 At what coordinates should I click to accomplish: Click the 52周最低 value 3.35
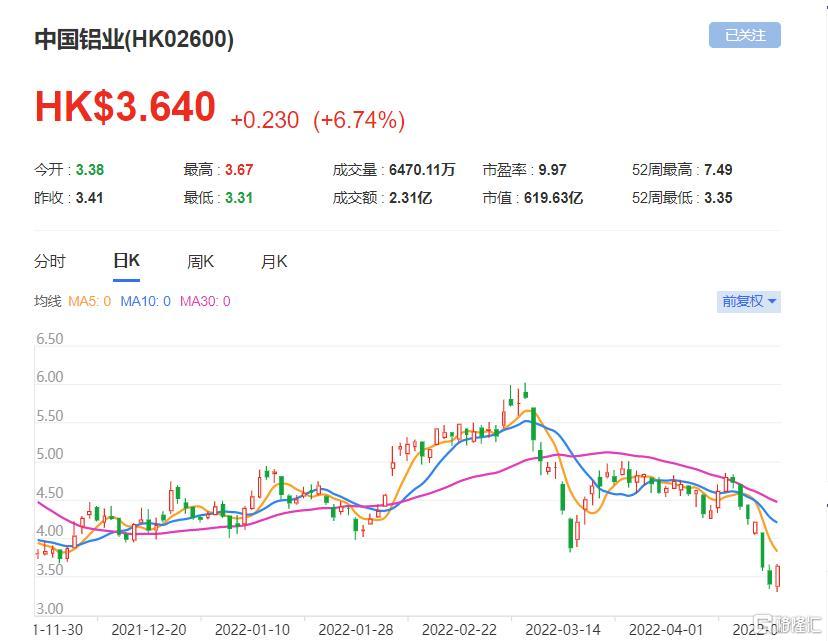718,198
